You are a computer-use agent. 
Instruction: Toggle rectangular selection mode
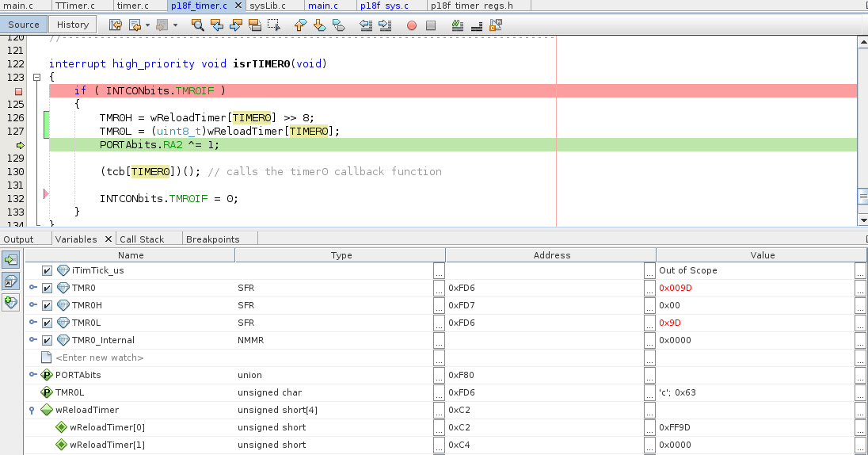[273, 25]
